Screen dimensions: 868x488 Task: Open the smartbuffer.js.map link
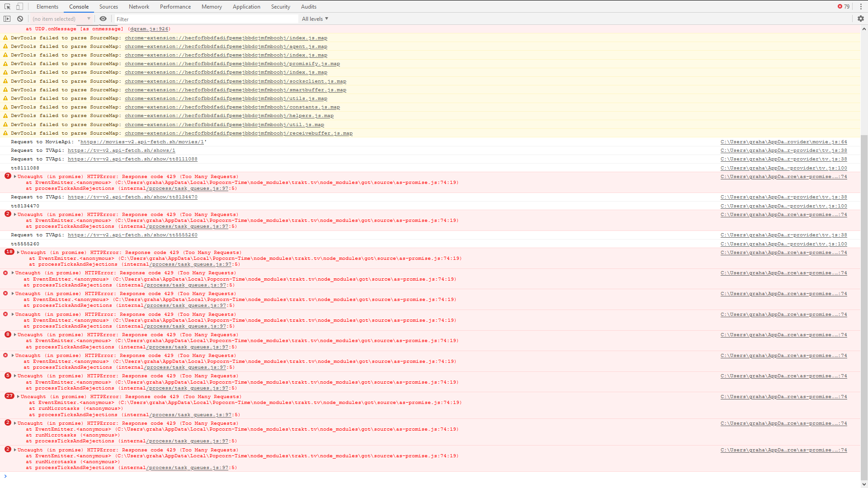tap(236, 90)
